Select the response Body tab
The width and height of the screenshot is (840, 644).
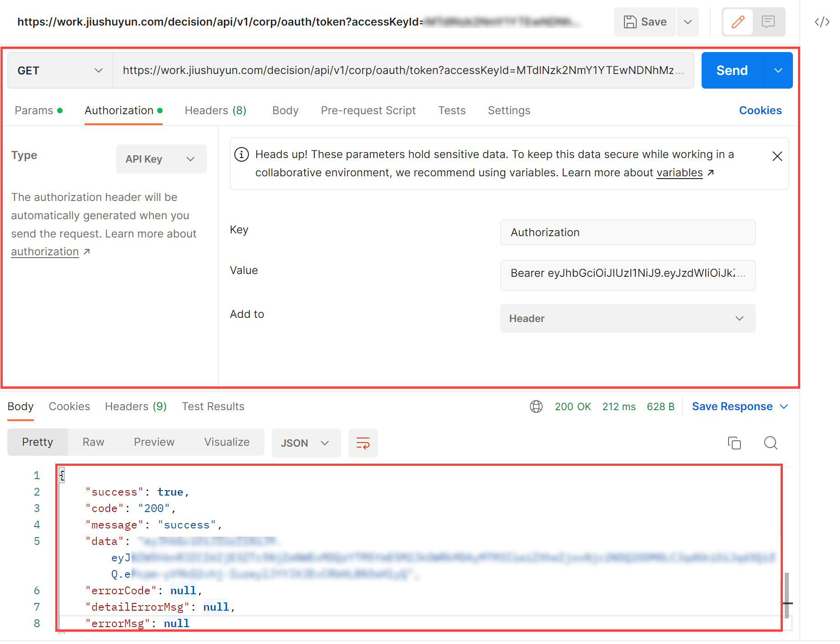point(21,406)
